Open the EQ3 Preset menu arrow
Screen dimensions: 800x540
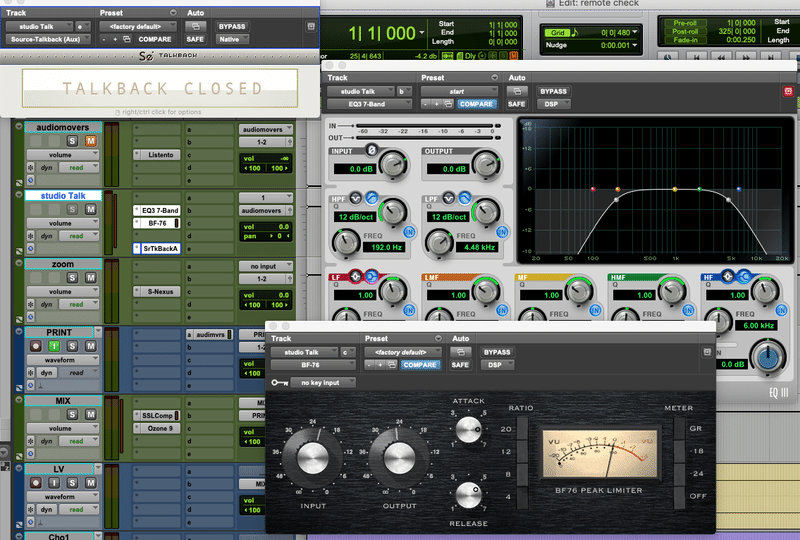(x=494, y=78)
